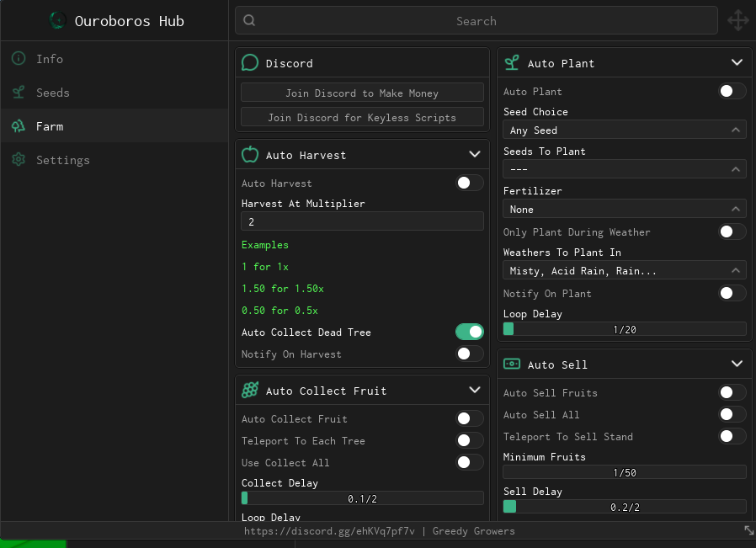Enable Notify On Plant toggle
Viewport: 756px width, 548px height.
(732, 293)
